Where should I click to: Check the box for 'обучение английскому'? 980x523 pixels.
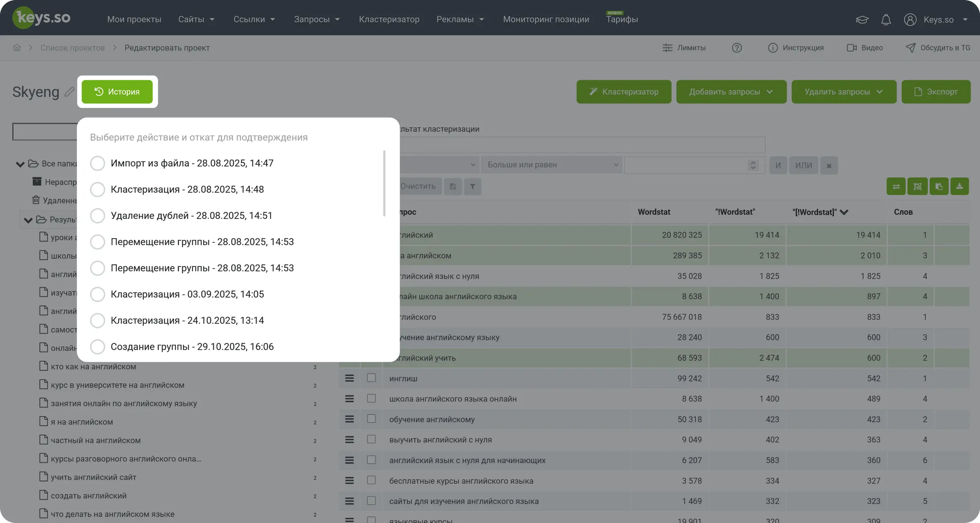click(371, 419)
